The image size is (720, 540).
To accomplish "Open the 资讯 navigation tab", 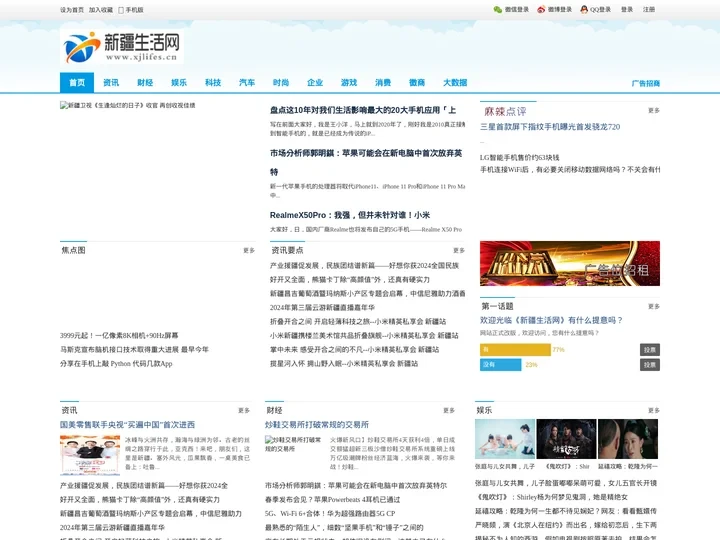I will click(x=111, y=83).
